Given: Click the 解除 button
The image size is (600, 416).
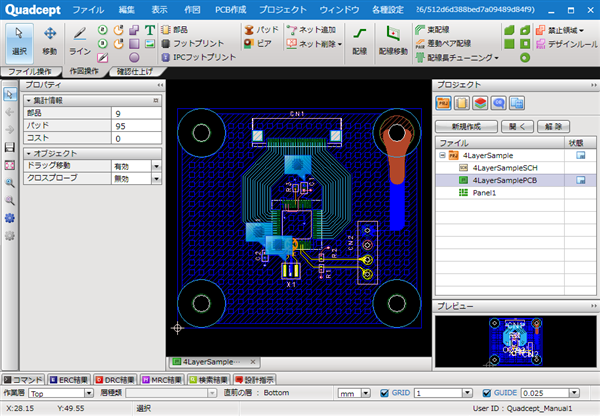Looking at the screenshot, I should click(553, 126).
